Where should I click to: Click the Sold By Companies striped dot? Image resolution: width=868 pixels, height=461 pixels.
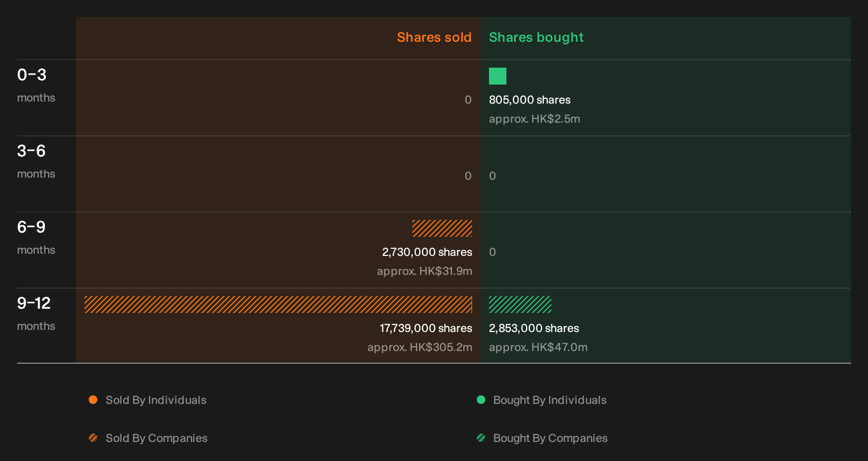(x=93, y=438)
